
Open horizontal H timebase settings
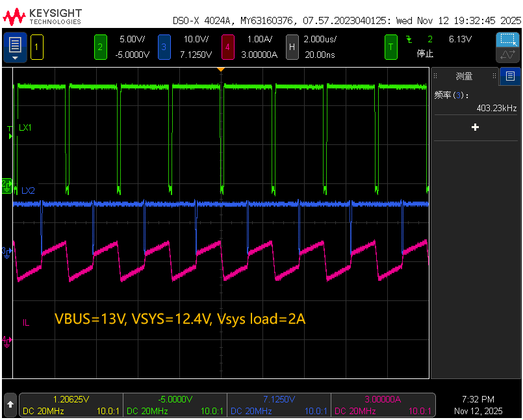[x=292, y=47]
